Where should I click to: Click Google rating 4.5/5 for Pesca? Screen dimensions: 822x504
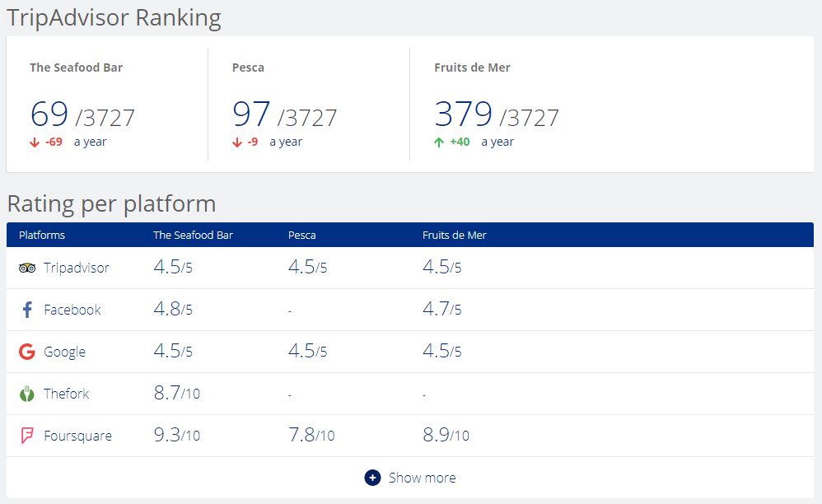(308, 351)
